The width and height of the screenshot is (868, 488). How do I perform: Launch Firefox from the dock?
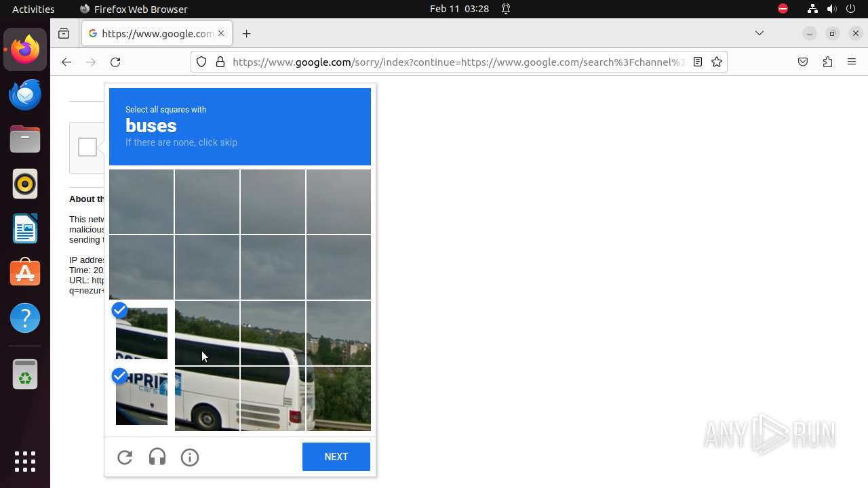(x=25, y=49)
